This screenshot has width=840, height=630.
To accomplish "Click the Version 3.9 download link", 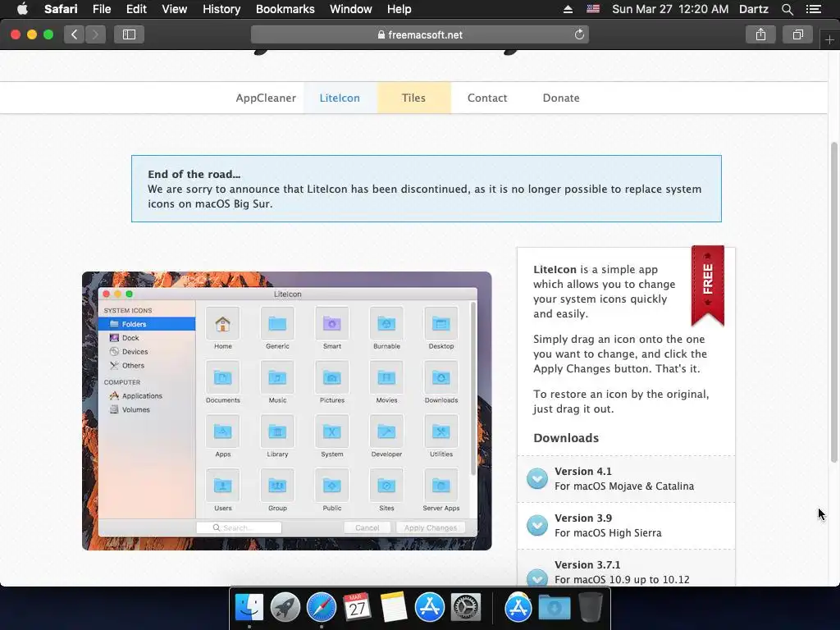I will (626, 526).
